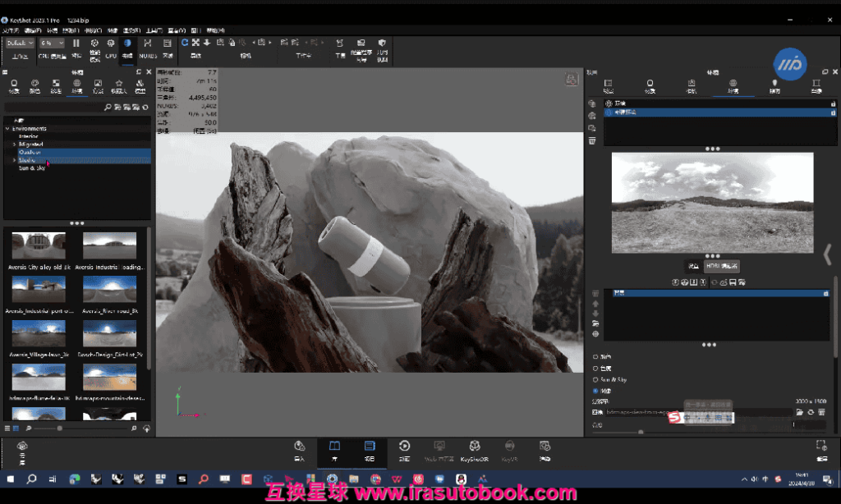
Task: Open the Animation button in bottom toolbar
Action: click(x=404, y=451)
